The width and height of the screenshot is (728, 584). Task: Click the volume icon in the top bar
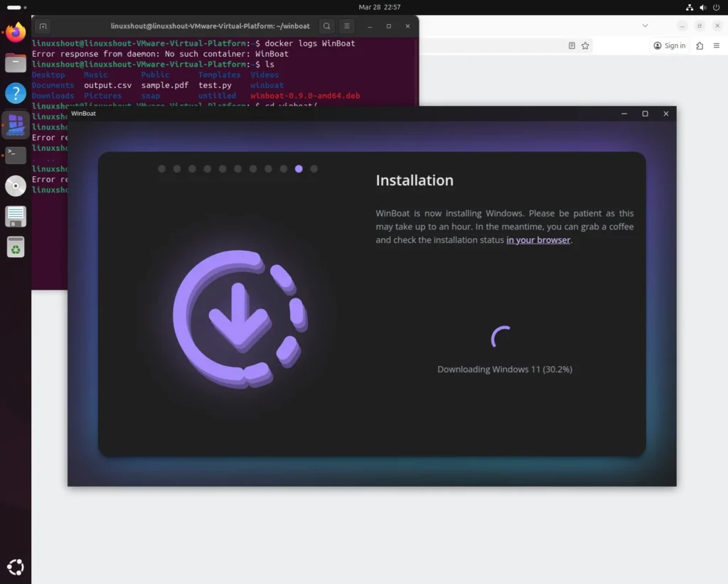tap(703, 7)
